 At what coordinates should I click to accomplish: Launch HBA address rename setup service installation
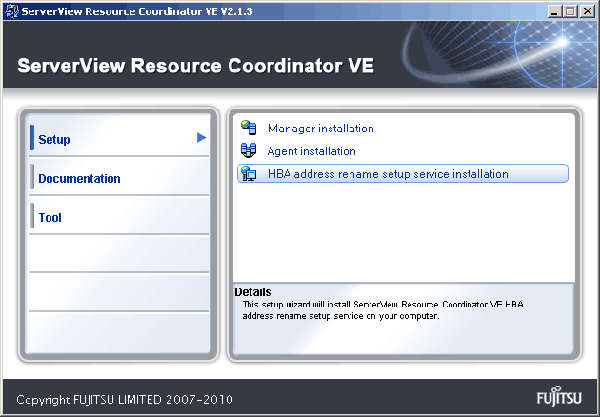[403, 174]
